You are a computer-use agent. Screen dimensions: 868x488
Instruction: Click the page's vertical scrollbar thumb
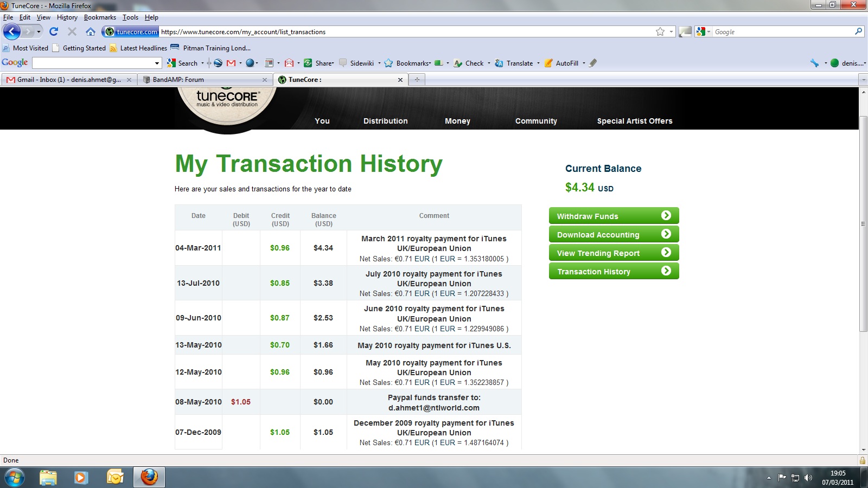[x=863, y=223]
